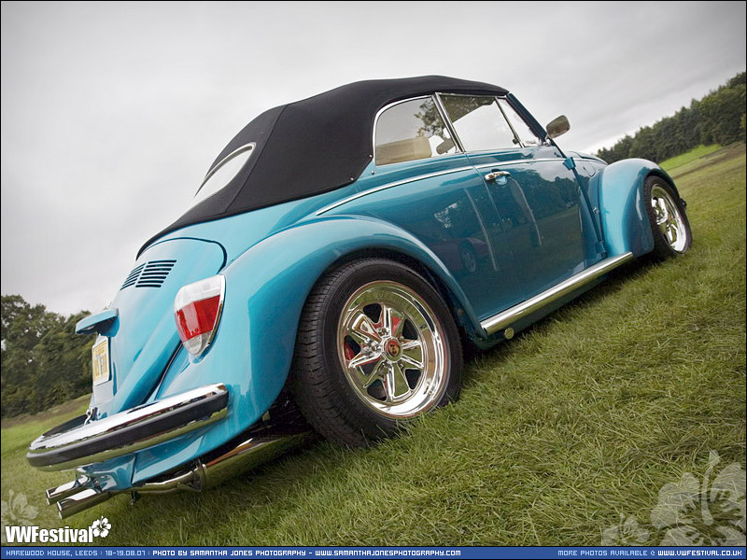Click the 'More photos available' caption text
Screen dimensions: 747x560
(602, 553)
